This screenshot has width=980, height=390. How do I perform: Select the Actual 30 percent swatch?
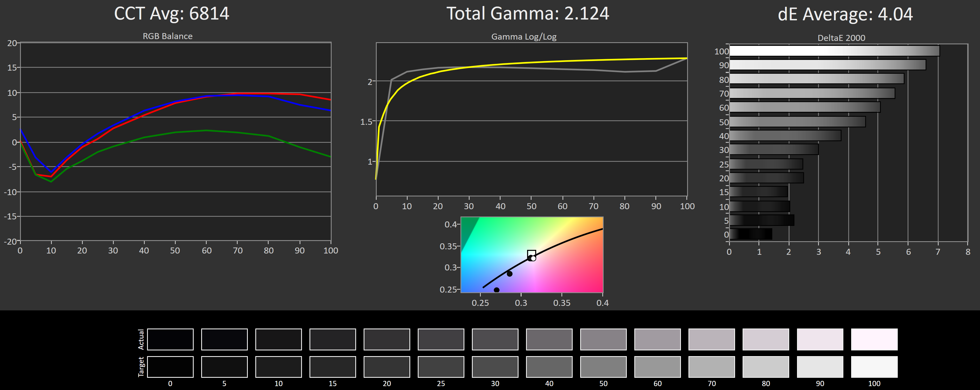coord(495,339)
